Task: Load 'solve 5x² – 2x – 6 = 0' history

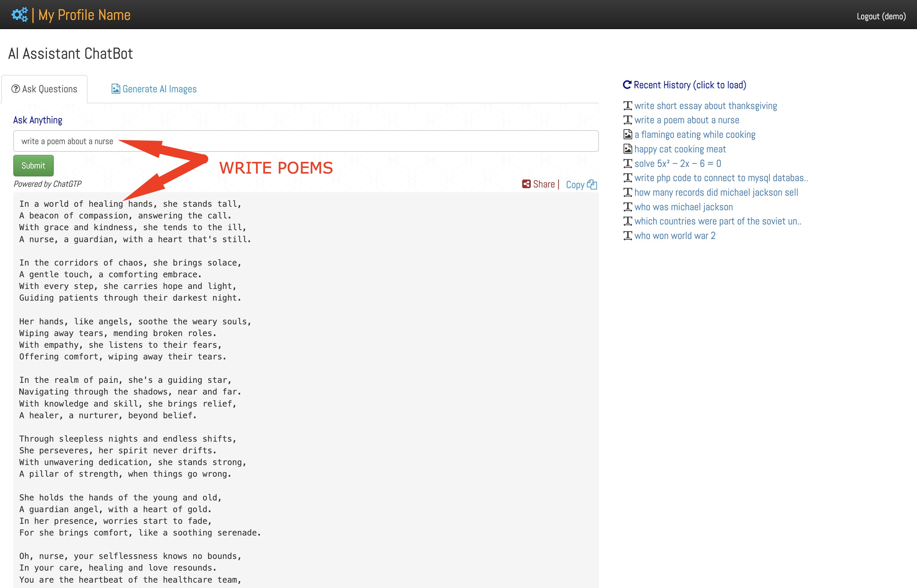Action: click(677, 163)
